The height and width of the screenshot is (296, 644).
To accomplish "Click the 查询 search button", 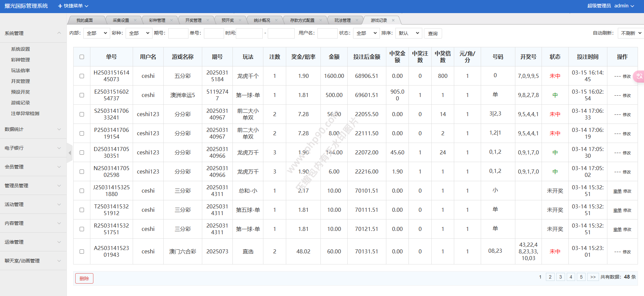I will pyautogui.click(x=433, y=34).
